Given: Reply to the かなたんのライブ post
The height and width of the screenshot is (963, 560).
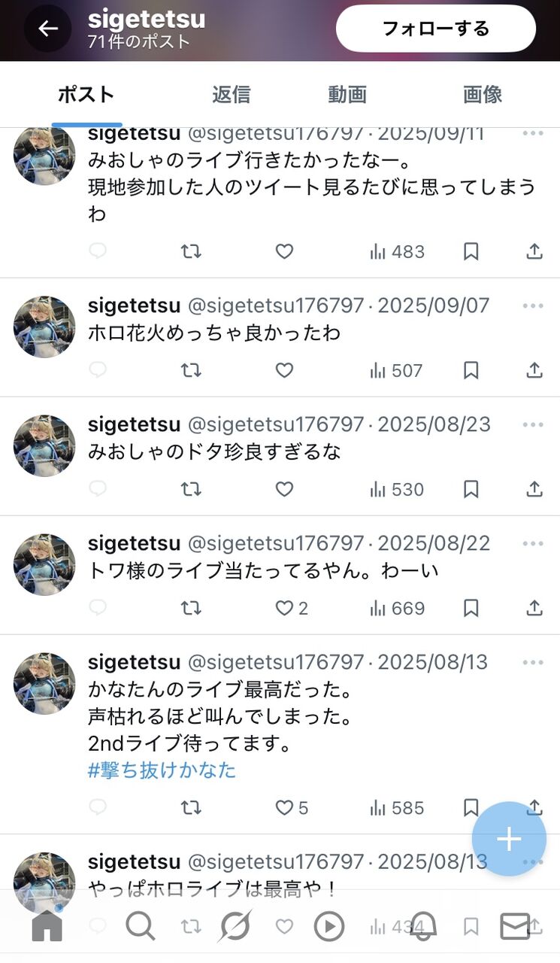Looking at the screenshot, I should point(98,808).
